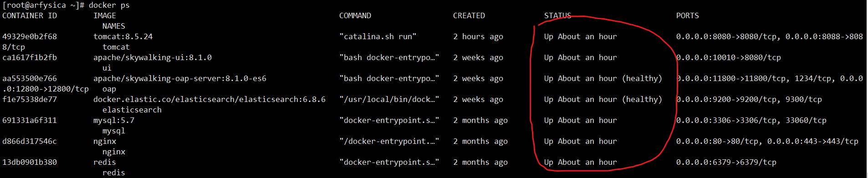Select the CONTAINER ID column header
868x178 pixels.
pos(30,16)
